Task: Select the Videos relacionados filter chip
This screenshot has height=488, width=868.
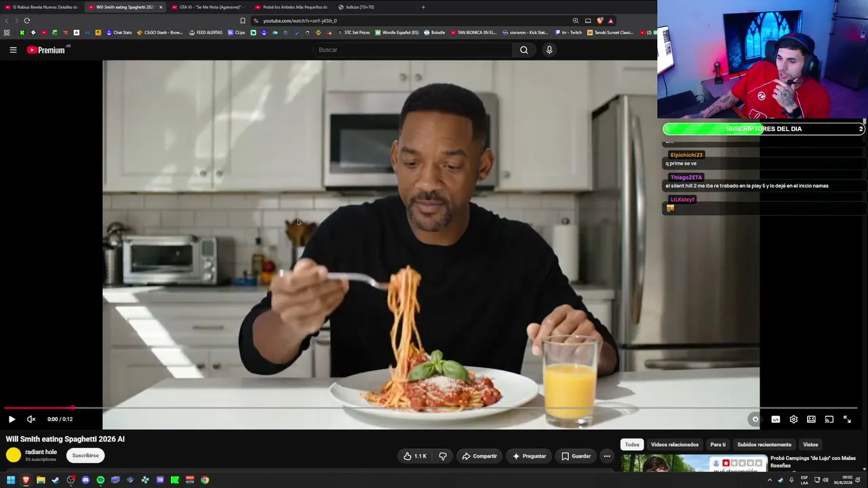Action: 675,445
